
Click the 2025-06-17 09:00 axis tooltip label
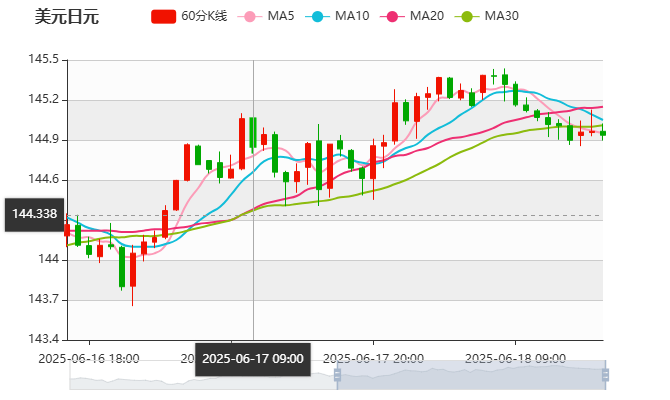tap(253, 359)
